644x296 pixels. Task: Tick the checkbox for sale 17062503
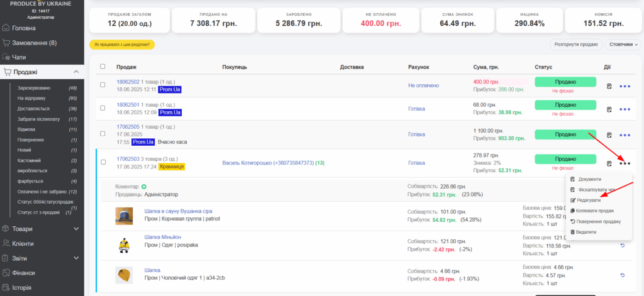coord(103,162)
